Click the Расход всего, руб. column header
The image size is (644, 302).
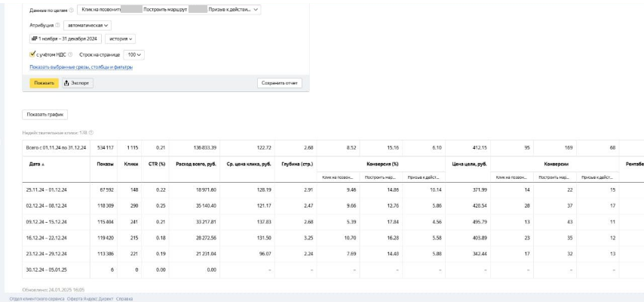point(196,164)
